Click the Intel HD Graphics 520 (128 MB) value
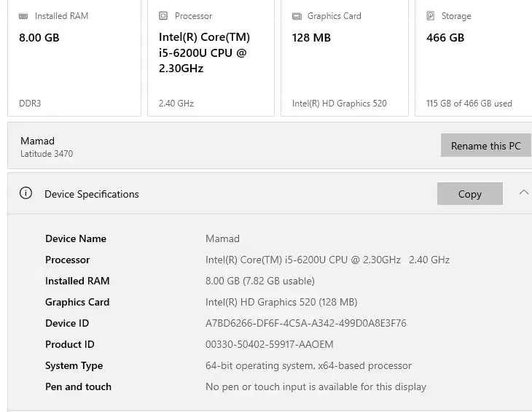Screen dimensions: 532x412 click(281, 302)
